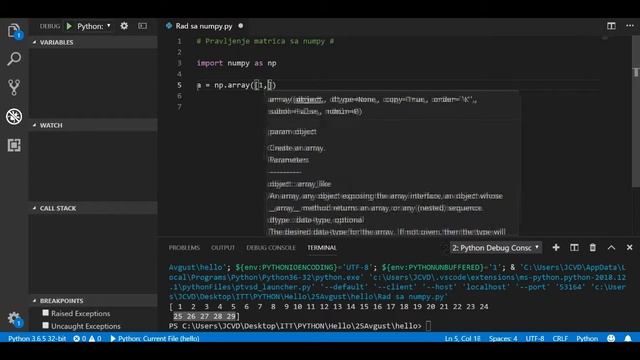Click the terminal prompt input area

(x=428, y=326)
